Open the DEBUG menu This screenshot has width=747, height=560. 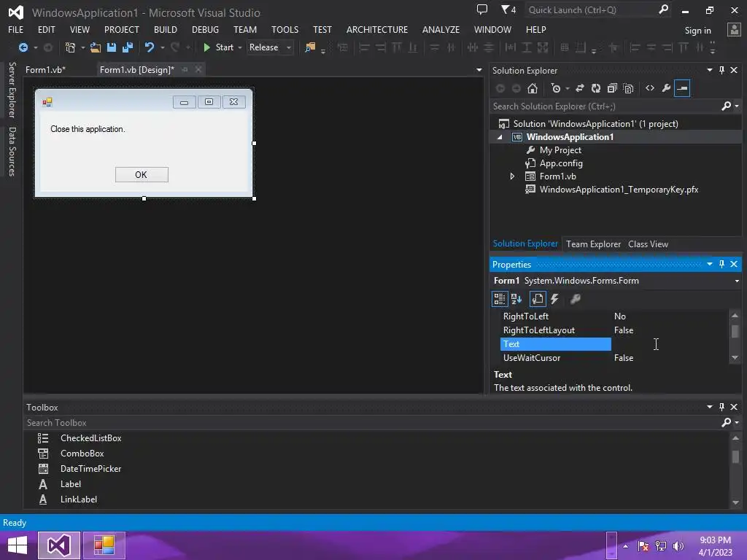click(205, 29)
